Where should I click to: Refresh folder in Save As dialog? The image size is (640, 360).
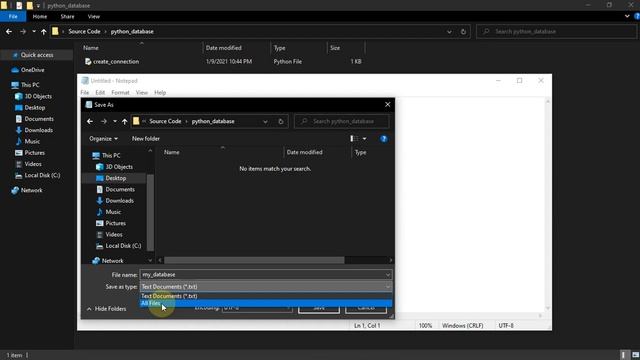[280, 121]
